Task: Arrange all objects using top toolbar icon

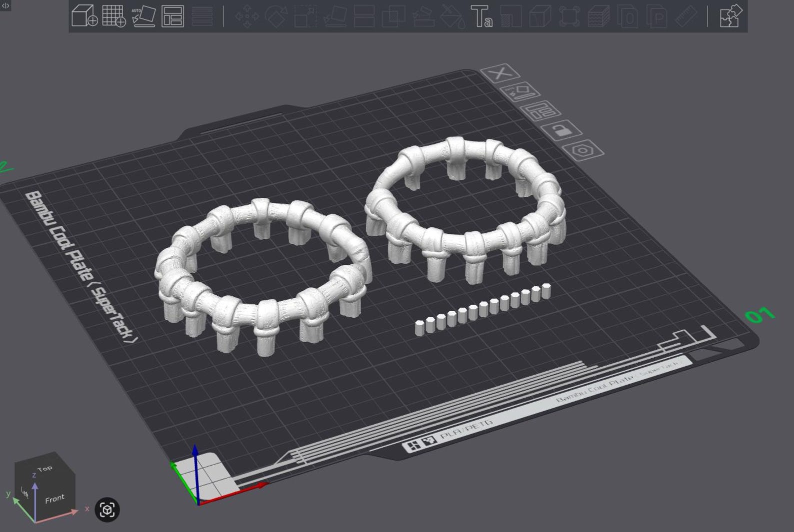Action: (x=172, y=16)
